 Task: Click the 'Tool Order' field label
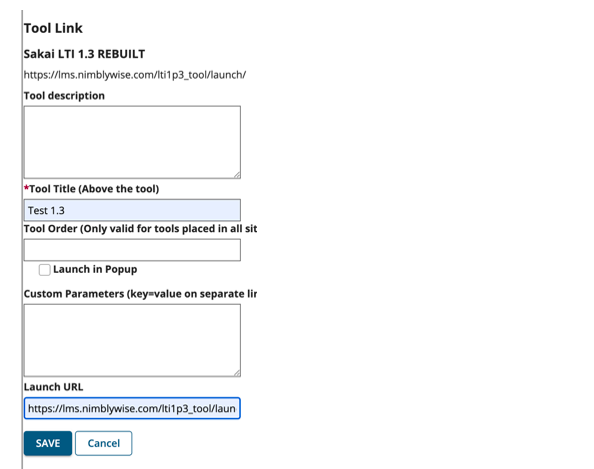[x=141, y=229]
